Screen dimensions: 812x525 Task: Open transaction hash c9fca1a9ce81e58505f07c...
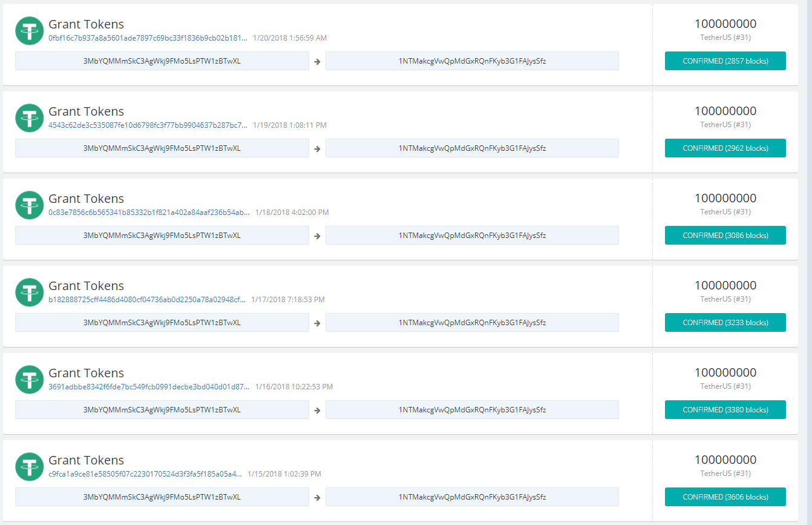[x=145, y=474]
